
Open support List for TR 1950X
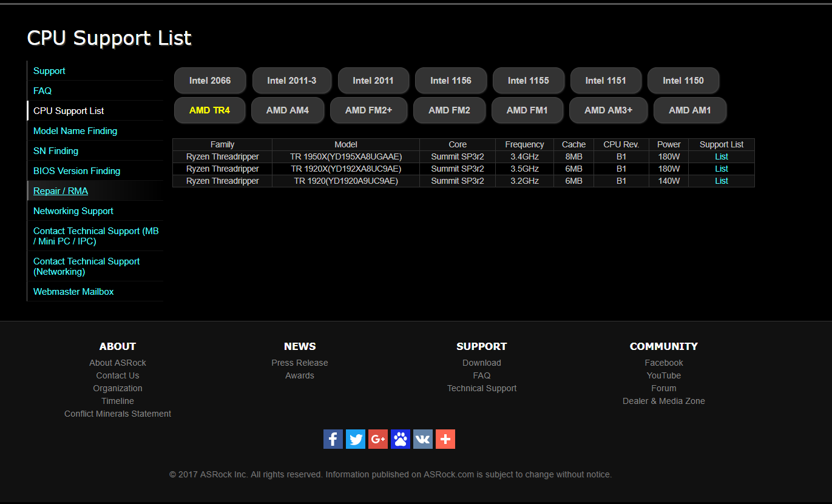(x=722, y=156)
